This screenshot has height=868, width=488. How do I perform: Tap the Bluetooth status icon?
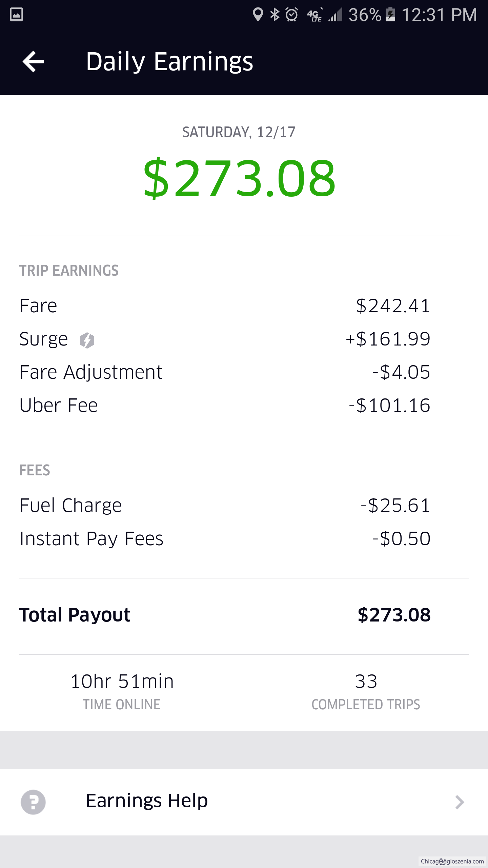[274, 15]
